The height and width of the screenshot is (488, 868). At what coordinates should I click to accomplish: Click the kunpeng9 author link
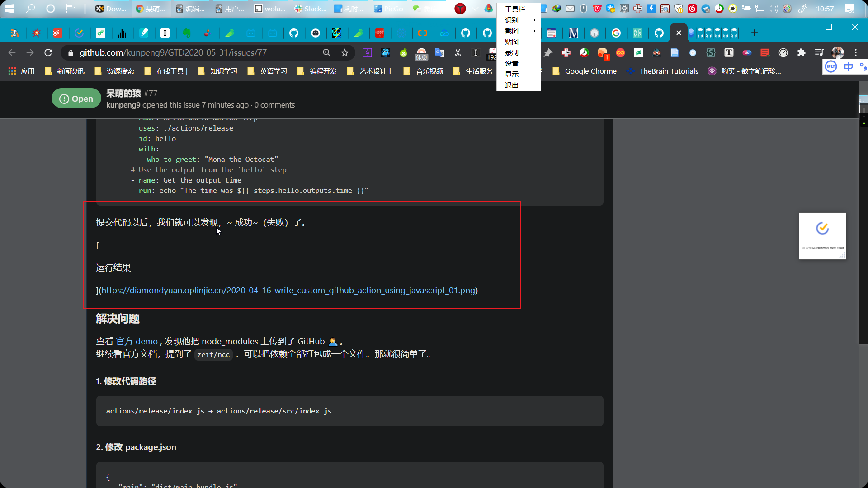[123, 105]
